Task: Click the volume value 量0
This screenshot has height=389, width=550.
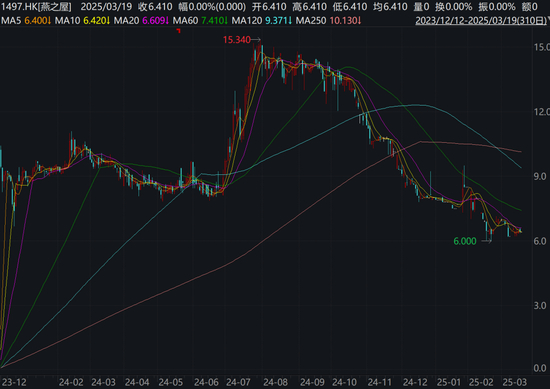Action: (421, 7)
